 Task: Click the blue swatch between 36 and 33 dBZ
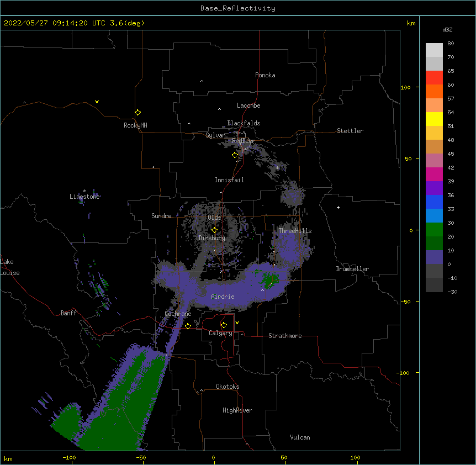click(x=434, y=202)
